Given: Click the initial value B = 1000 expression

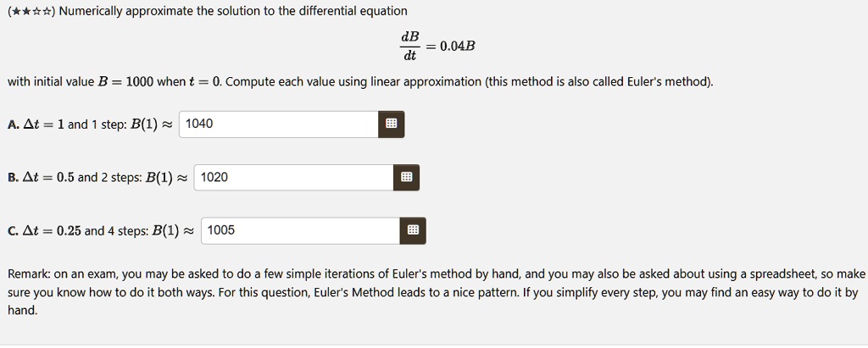Looking at the screenshot, I should coord(125,82).
